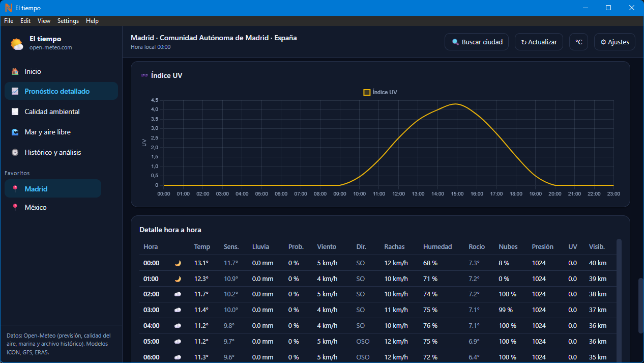This screenshot has width=644, height=363.
Task: Switch temperature units with °C button
Action: coord(578,42)
